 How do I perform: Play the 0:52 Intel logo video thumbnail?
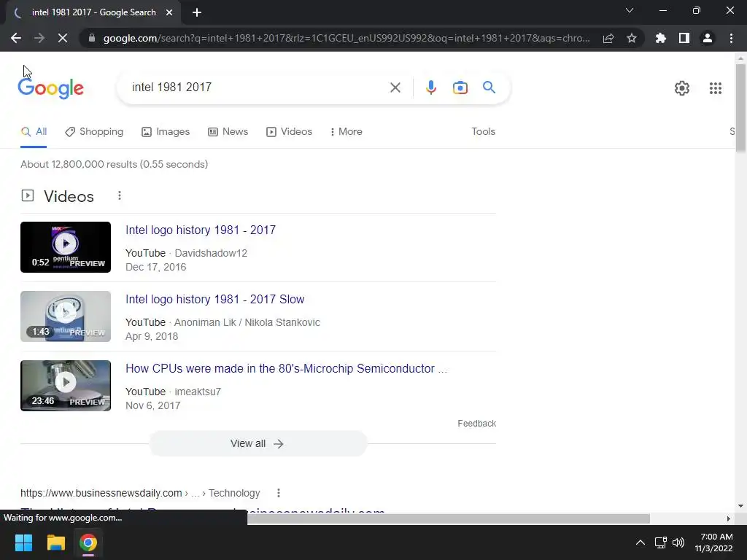pos(66,247)
